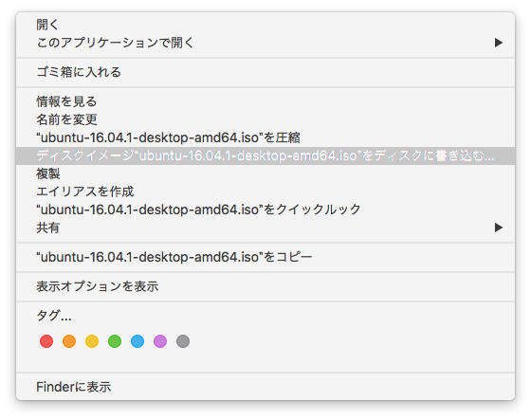Expand arrow next to このアプリケーションで開く
The image size is (531, 420).
[498, 43]
